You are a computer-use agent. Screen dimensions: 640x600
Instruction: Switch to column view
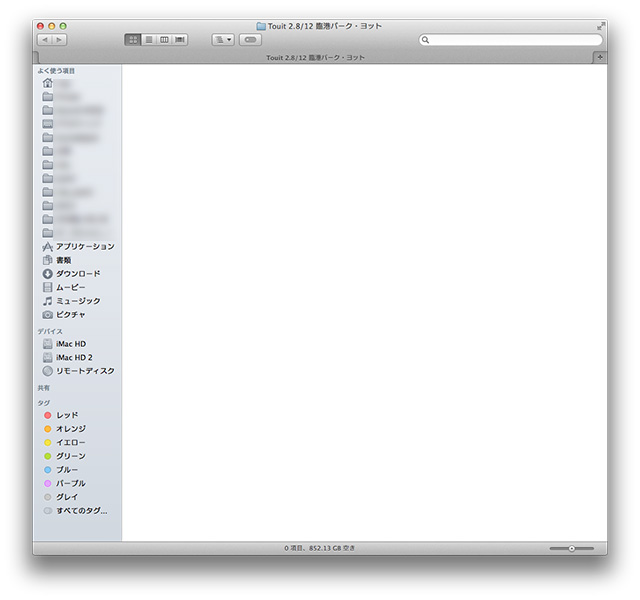[x=164, y=40]
